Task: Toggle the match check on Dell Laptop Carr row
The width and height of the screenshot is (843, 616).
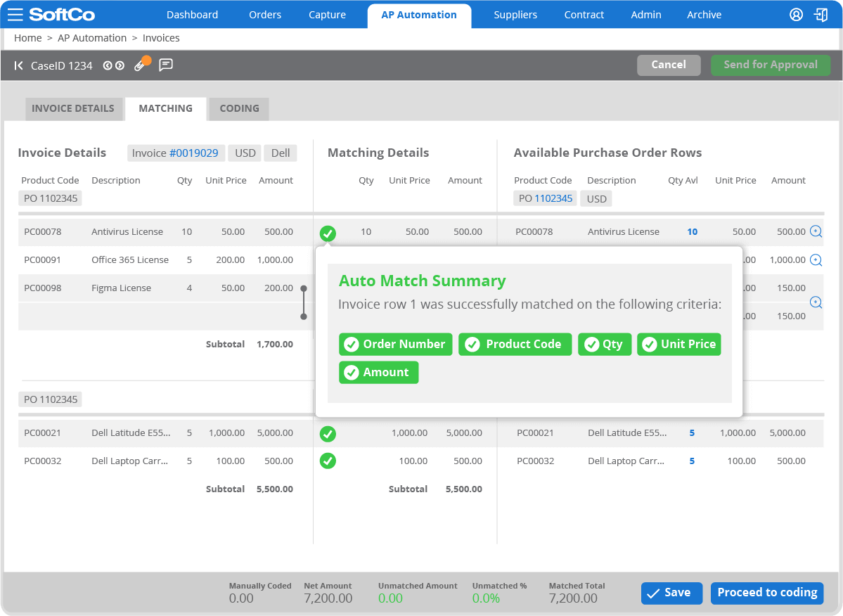Action: tap(328, 461)
